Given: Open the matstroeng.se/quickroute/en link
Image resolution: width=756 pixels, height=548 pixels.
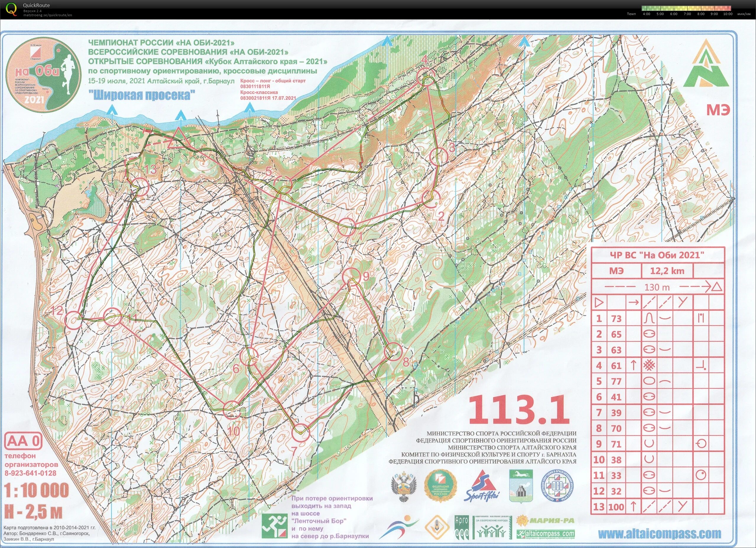Looking at the screenshot, I should tap(48, 15).
